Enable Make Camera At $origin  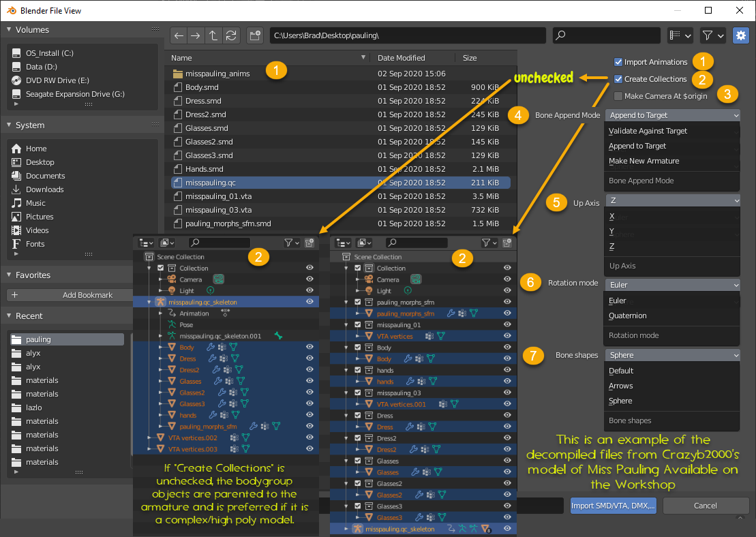point(618,96)
